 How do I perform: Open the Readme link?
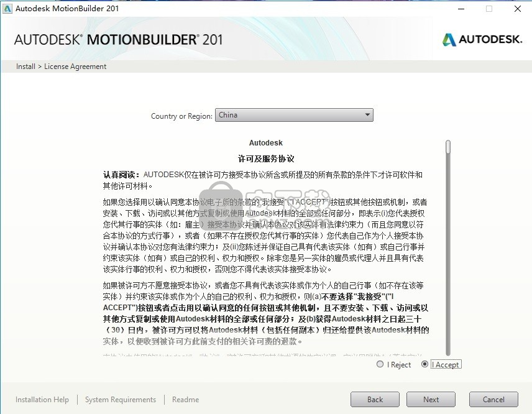pyautogui.click(x=186, y=400)
